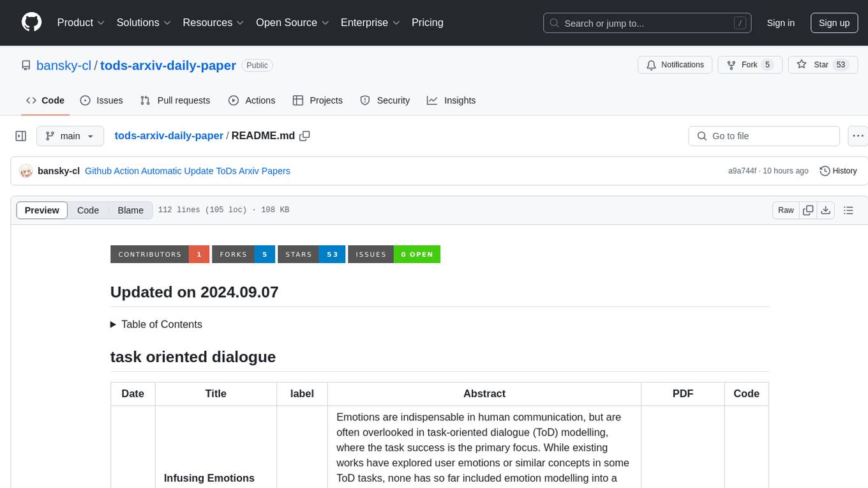This screenshot has height=488, width=868.
Task: Click the Fork count 5
Action: coord(768,65)
